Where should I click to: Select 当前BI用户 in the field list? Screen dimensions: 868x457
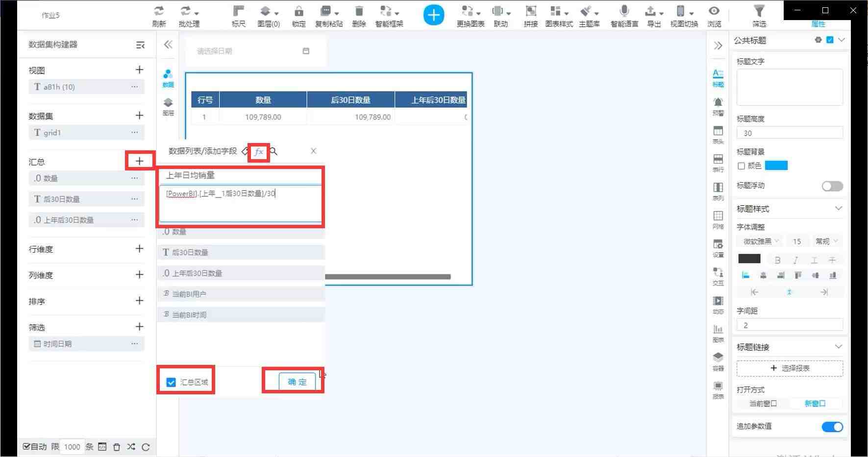(x=241, y=294)
